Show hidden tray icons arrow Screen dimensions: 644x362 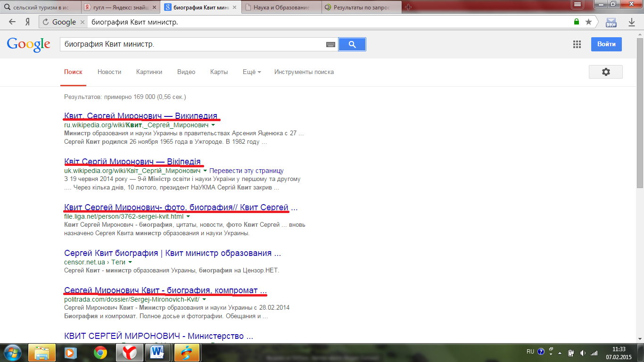pyautogui.click(x=560, y=353)
